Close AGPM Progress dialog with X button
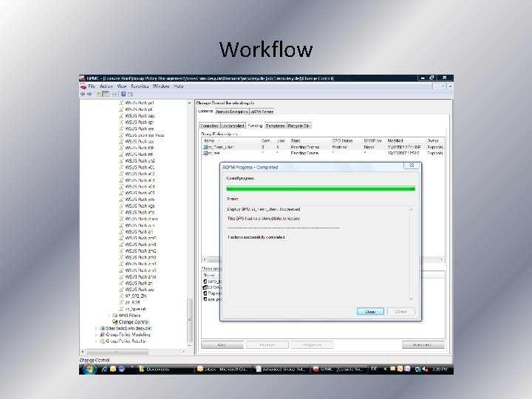Image resolution: width=532 pixels, height=399 pixels. click(x=412, y=166)
